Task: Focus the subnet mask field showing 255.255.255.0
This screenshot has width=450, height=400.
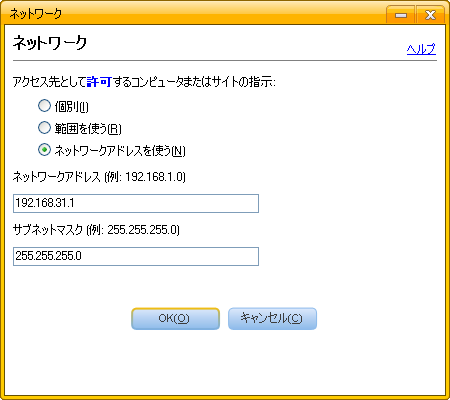Action: [136, 256]
